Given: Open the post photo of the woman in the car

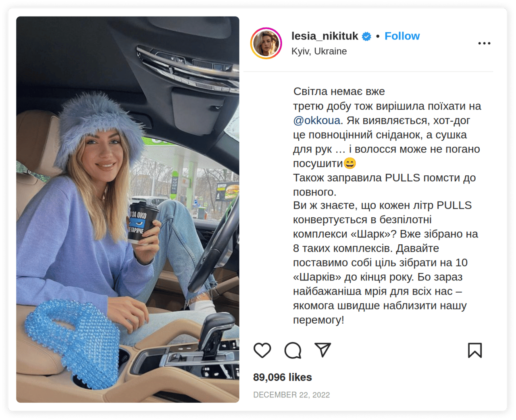Looking at the screenshot, I should [x=128, y=210].
